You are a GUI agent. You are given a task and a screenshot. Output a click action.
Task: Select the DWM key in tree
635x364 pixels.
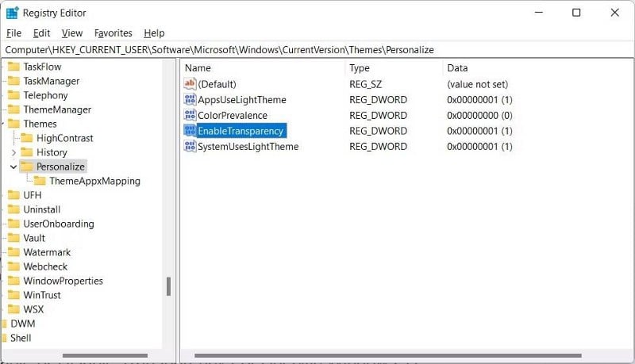tap(23, 324)
